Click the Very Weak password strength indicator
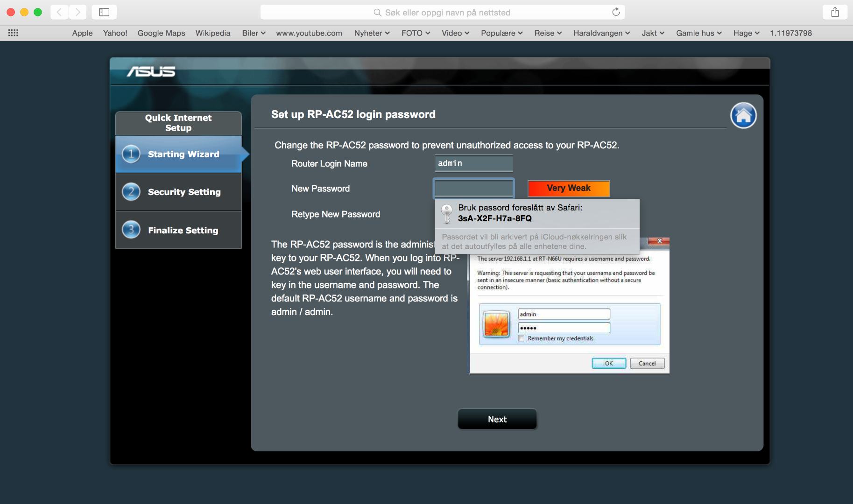 point(569,188)
